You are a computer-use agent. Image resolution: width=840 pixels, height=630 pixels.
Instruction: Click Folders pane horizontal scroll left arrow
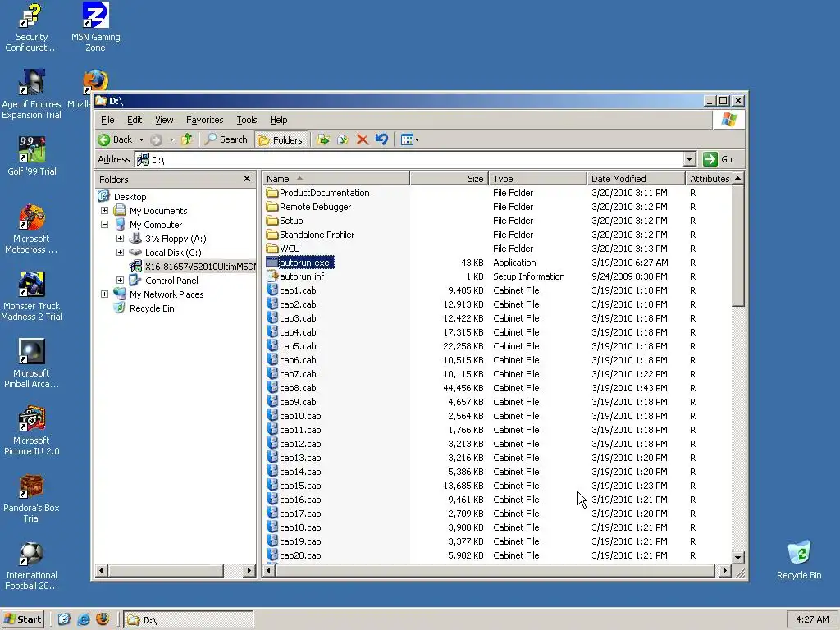pyautogui.click(x=101, y=571)
